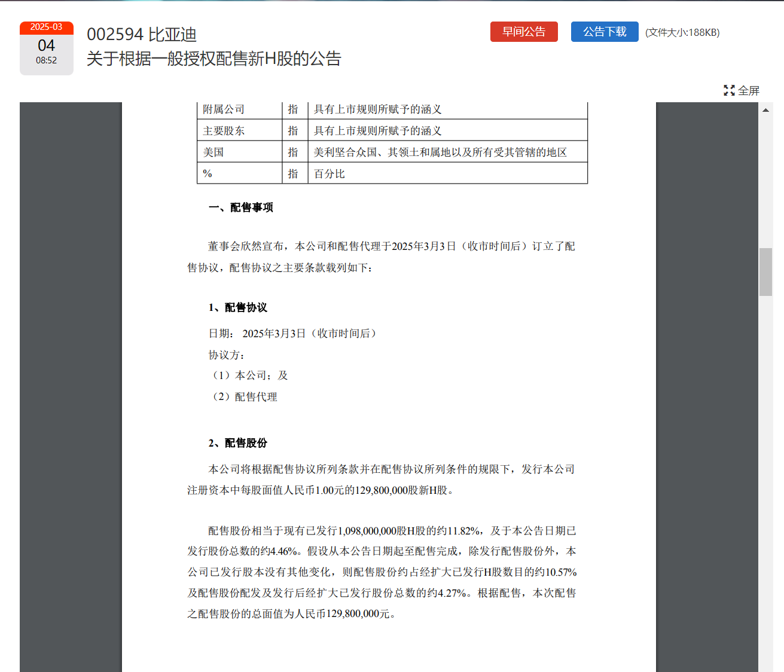Click the 2025-03 date badge header
784x672 pixels.
47,28
